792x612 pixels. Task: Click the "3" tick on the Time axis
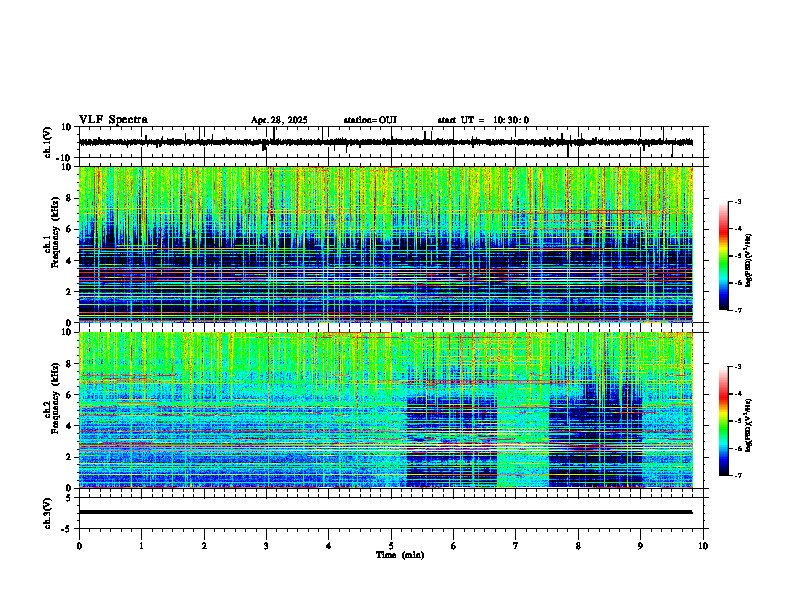click(x=266, y=546)
